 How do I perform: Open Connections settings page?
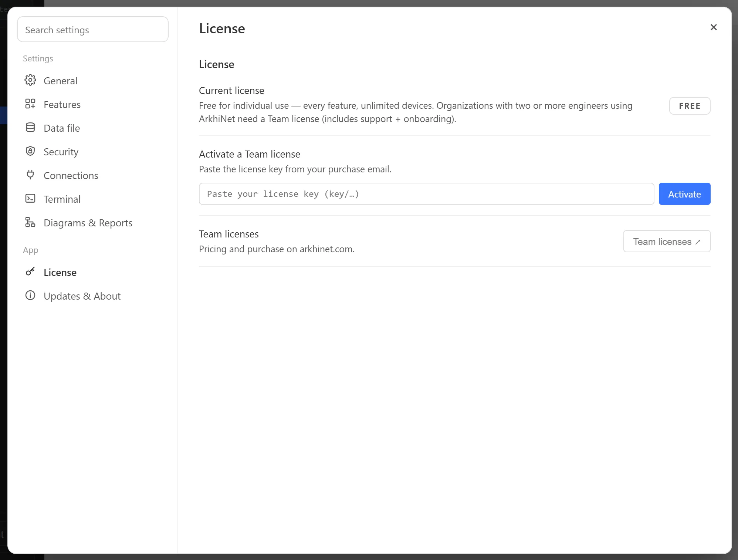(92, 175)
